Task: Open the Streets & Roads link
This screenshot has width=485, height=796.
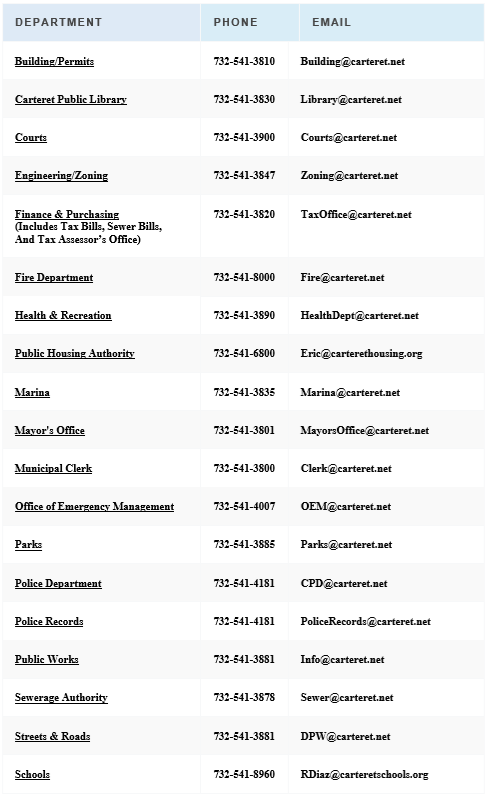Action: click(x=52, y=736)
